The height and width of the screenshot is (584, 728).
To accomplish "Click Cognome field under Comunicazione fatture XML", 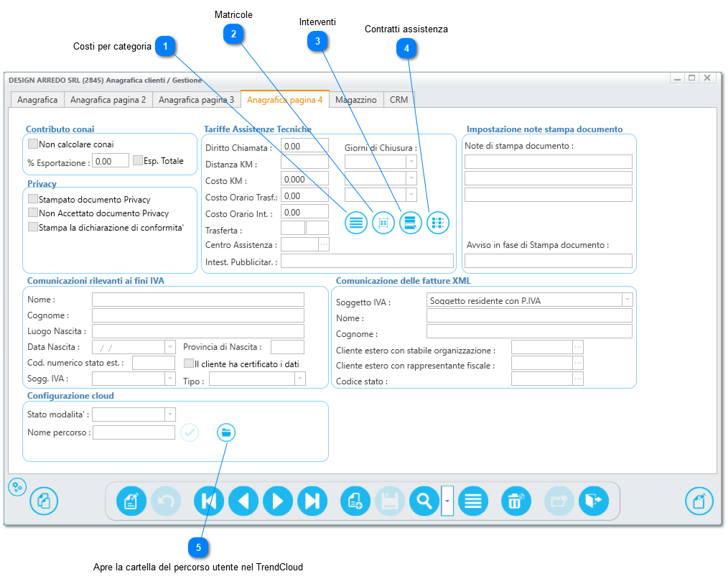I will pyautogui.click(x=529, y=331).
